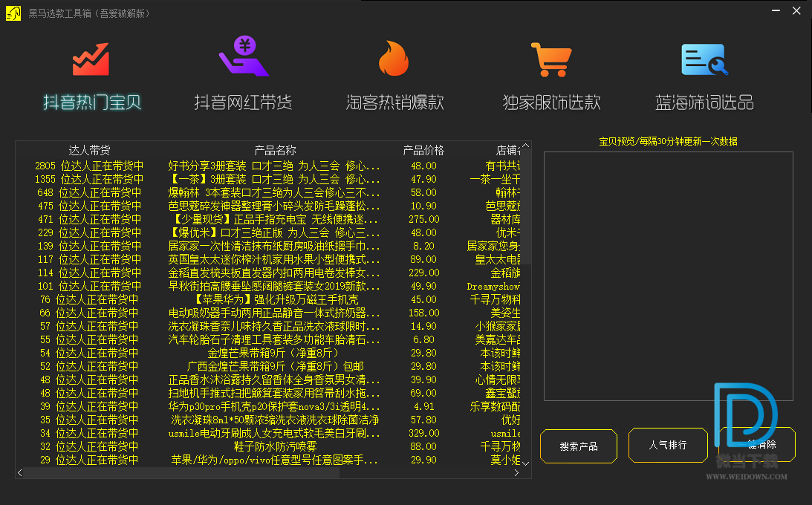Viewport: 812px width, 505px height.
Task: Select the 早秋街拍高腰垂坠感阔腿裤 row
Action: 267,286
